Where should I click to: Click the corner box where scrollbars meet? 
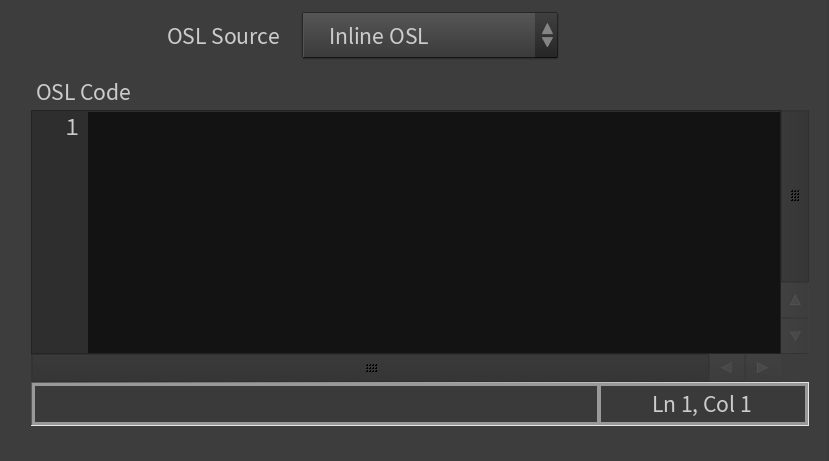795,367
